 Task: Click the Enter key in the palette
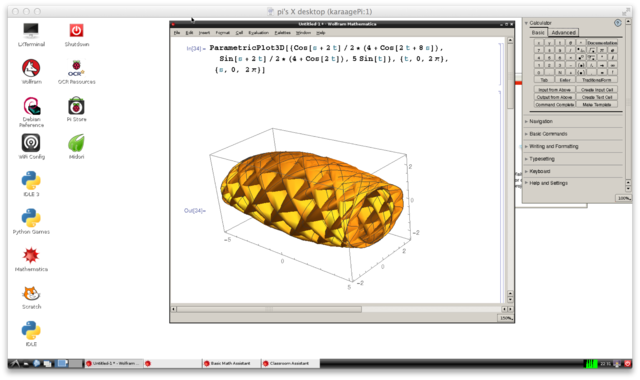(565, 80)
